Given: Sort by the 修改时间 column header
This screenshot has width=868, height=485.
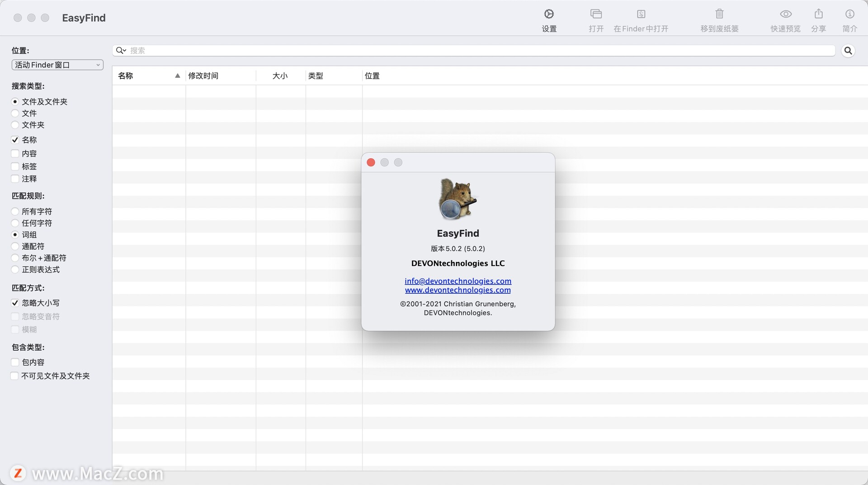Looking at the screenshot, I should [x=221, y=76].
